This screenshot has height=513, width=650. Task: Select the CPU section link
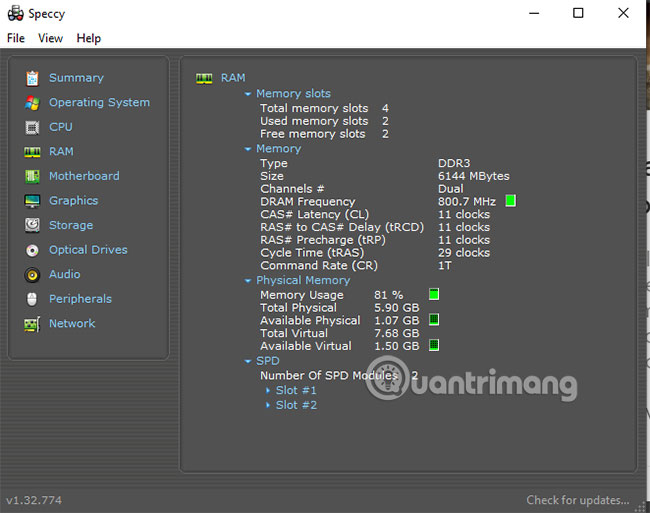(x=61, y=127)
